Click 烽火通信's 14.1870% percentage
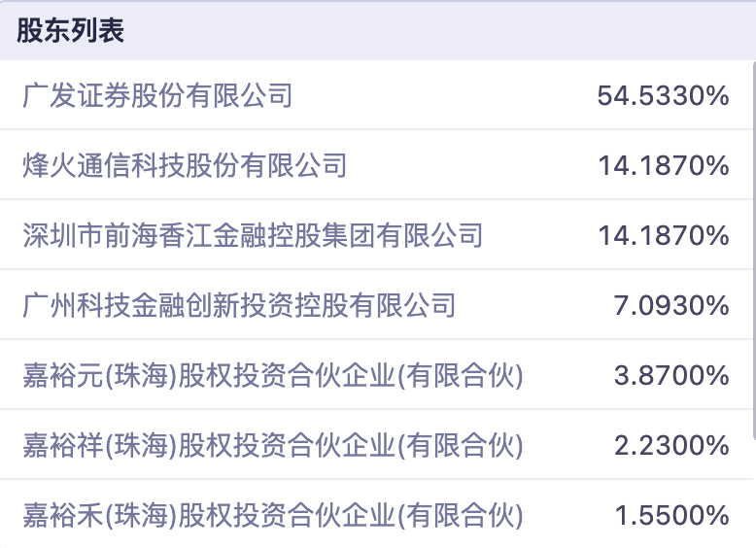The width and height of the screenshot is (756, 548). pos(663,165)
